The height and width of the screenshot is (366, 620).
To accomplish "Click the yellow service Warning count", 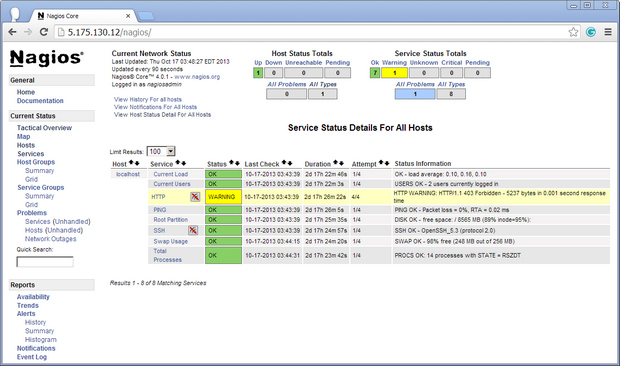I will coord(394,73).
